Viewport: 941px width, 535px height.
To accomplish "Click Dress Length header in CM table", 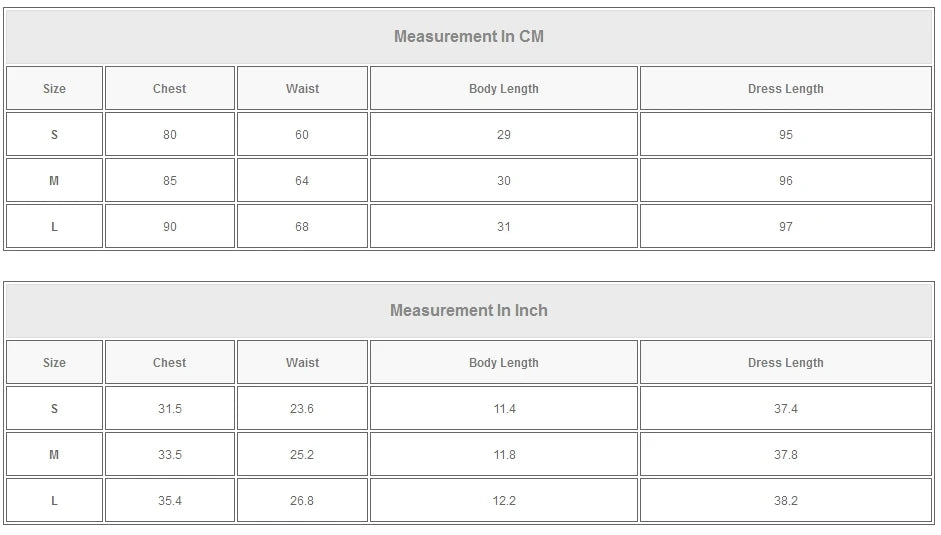I will 786,88.
